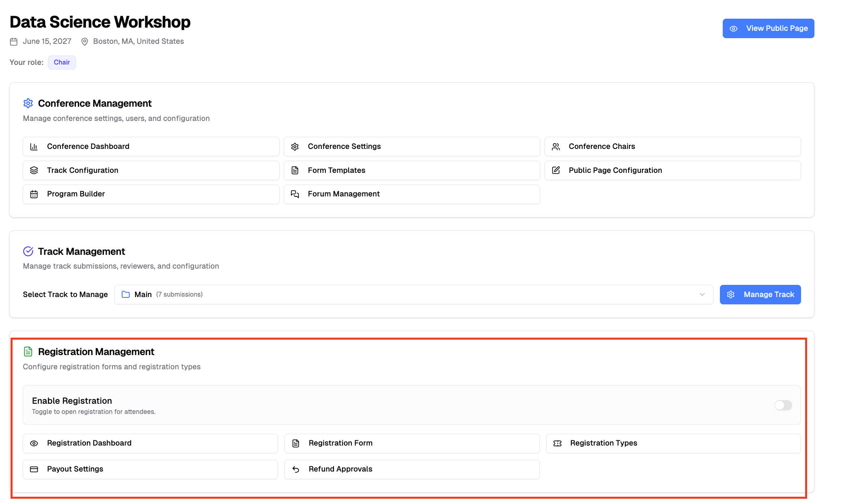Open Form Templates
This screenshot has height=504, width=853.
coord(411,170)
